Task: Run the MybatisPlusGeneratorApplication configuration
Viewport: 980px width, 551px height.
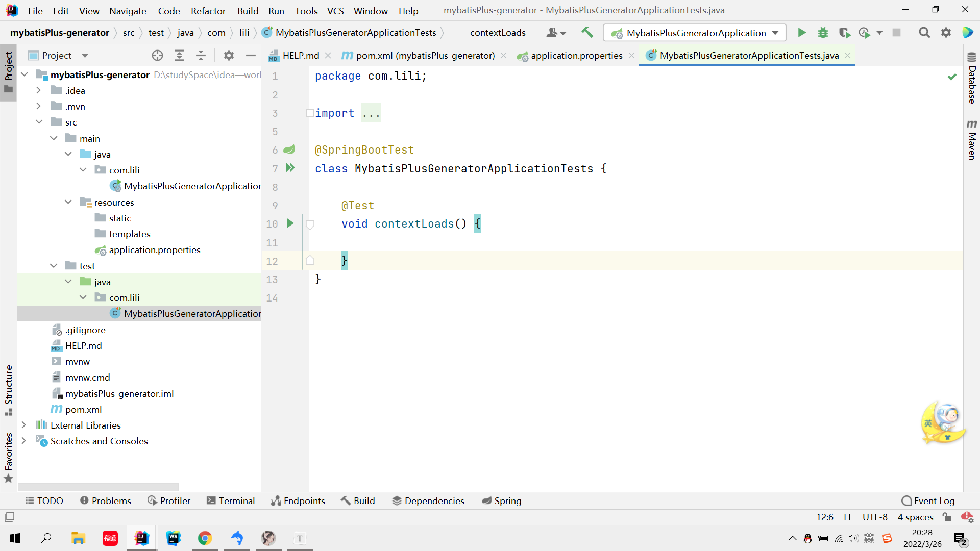Action: coord(802,33)
